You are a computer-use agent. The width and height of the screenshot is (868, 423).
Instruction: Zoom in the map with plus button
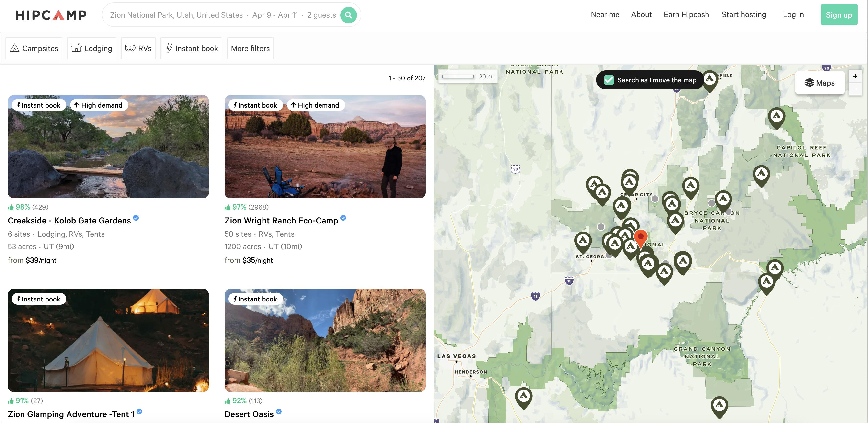click(855, 77)
